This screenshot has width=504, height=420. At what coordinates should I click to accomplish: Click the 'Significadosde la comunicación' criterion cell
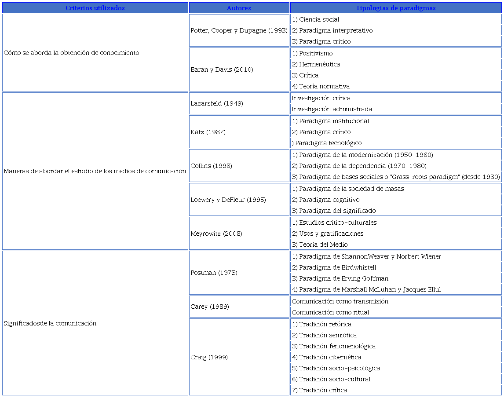pyautogui.click(x=50, y=323)
